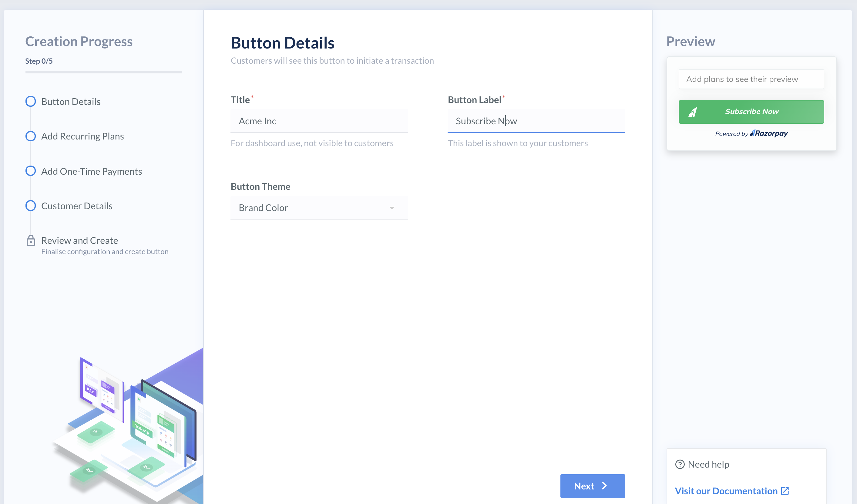This screenshot has width=857, height=504.
Task: Open the Button Theme dropdown arrow
Action: (392, 208)
